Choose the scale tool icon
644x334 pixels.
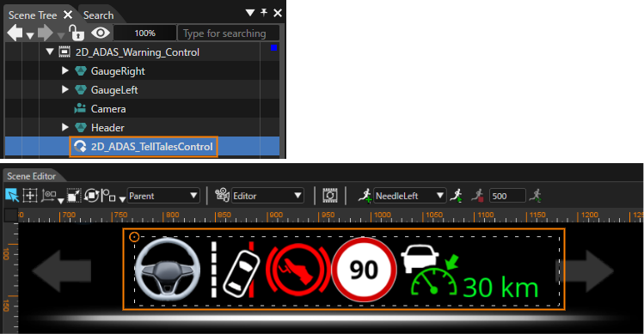point(74,196)
